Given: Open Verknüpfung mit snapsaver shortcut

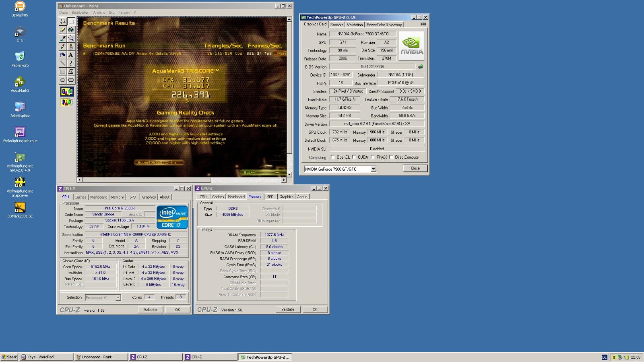Looking at the screenshot, I should (x=20, y=187).
